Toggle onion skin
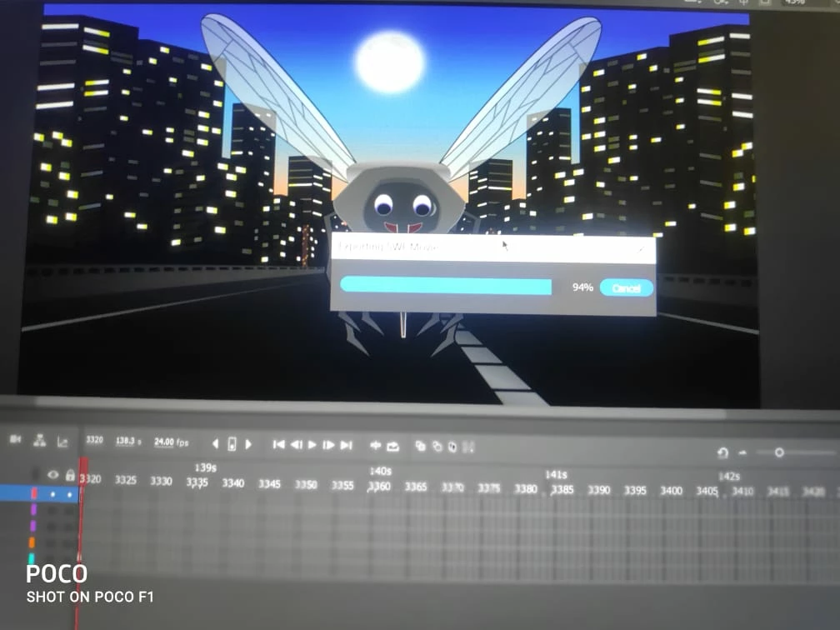840x630 pixels. 421,446
